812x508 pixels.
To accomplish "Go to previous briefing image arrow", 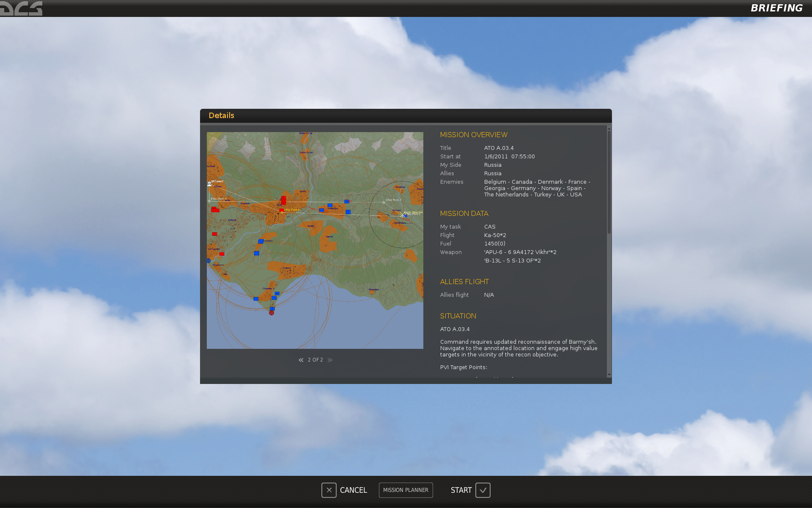I will [301, 360].
